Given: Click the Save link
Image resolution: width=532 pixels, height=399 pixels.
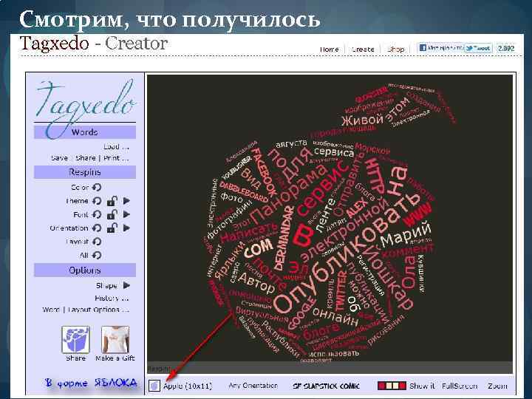Looking at the screenshot, I should click(59, 158).
